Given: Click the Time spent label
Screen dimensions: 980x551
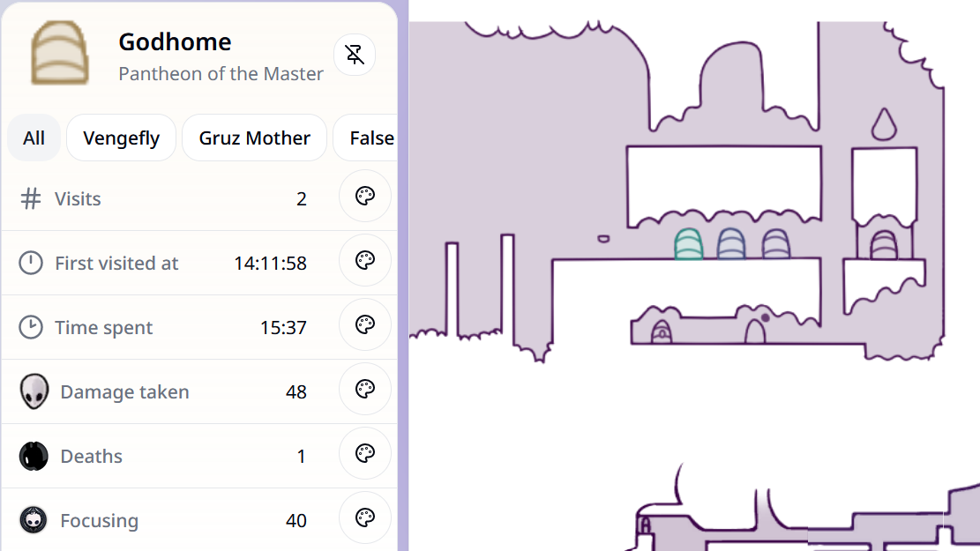Looking at the screenshot, I should pos(104,328).
